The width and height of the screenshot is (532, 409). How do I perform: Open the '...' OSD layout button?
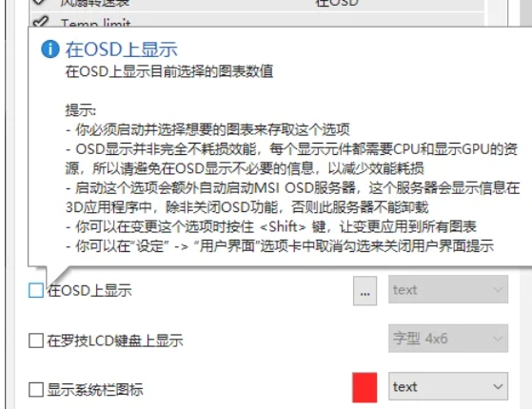pos(365,291)
